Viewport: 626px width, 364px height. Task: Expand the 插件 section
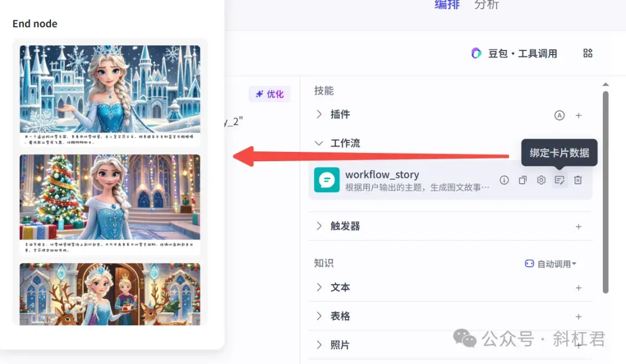(x=319, y=115)
